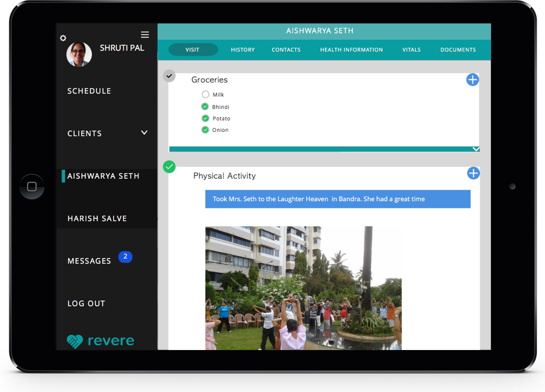Open settings gear in sidebar

pos(63,38)
